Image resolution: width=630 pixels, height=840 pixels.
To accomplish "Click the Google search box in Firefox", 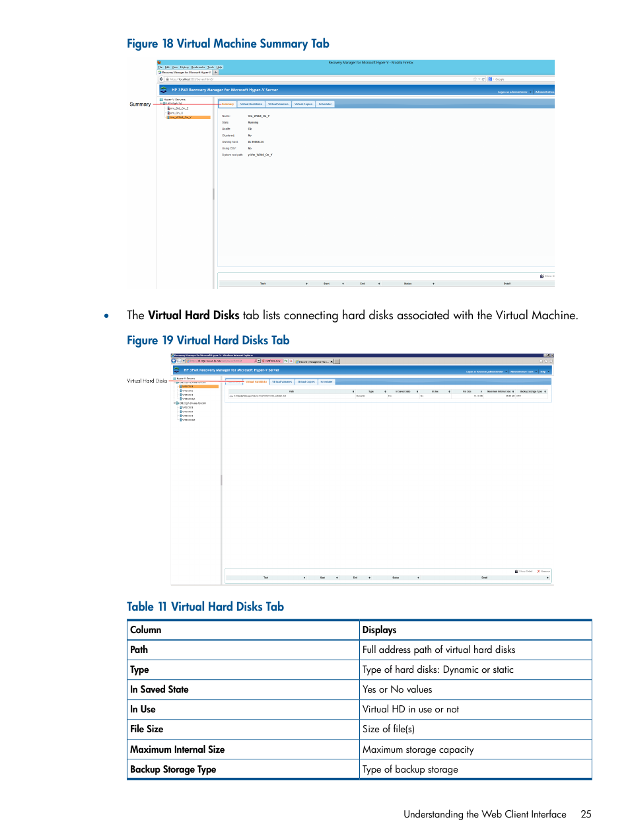I will click(522, 79).
